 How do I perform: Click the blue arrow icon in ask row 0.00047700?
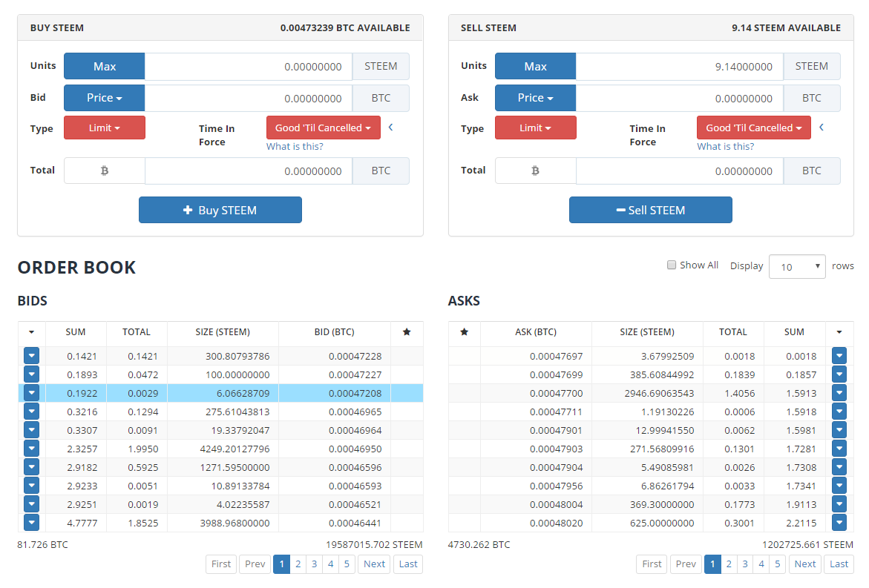839,393
